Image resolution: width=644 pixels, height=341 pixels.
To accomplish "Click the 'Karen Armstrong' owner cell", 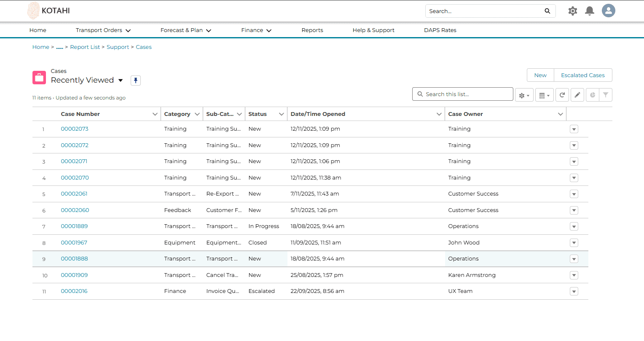I will click(472, 275).
